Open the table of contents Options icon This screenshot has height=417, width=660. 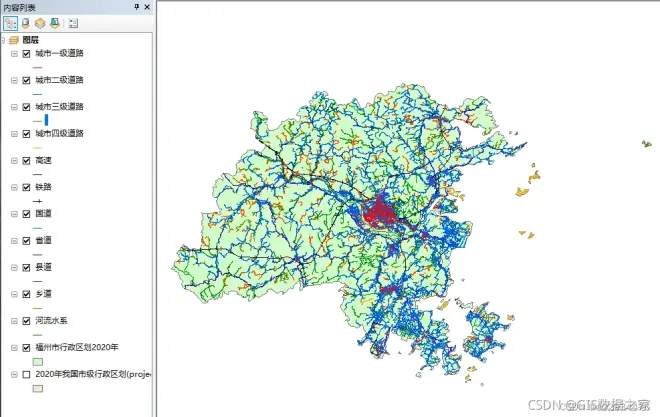tap(73, 23)
